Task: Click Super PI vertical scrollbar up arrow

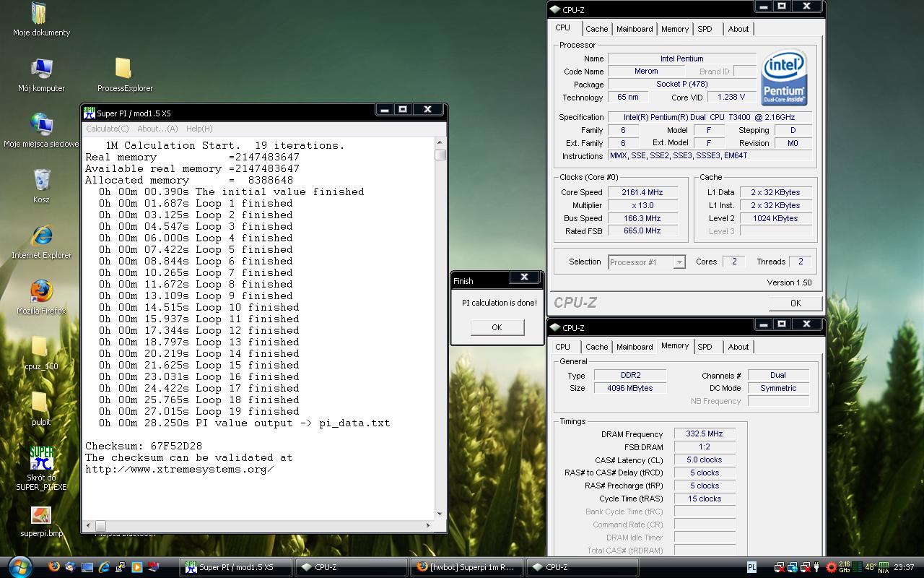Action: pos(440,142)
